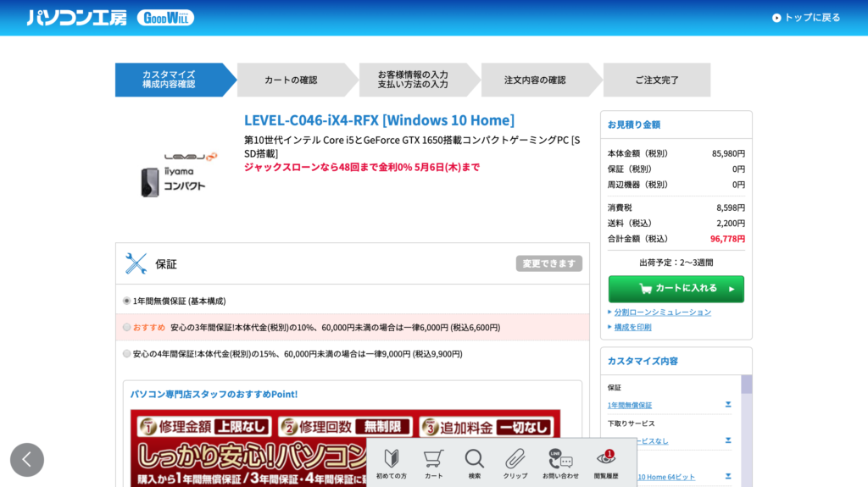
Task: Click the お問い合わせ contact icon
Action: [560, 463]
